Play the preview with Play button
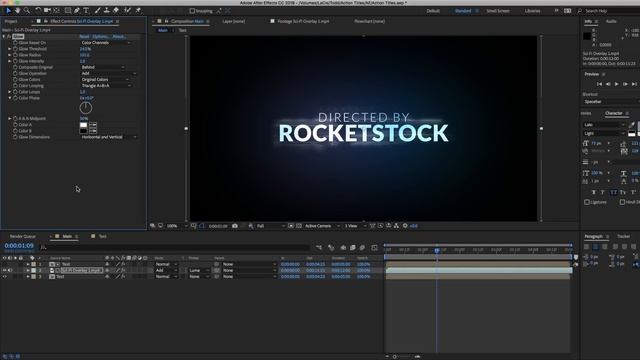 tap(616, 84)
